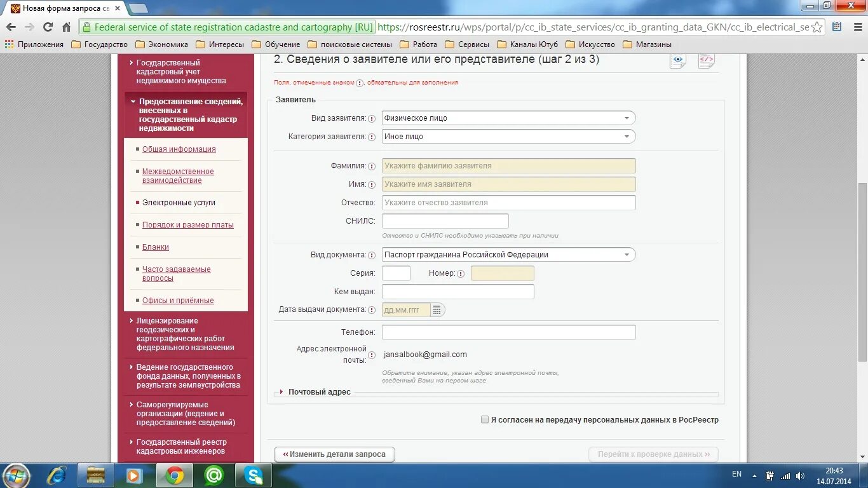Click the required-field mark next to Фамилия
Screen dimensions: 868x488
[372, 166]
